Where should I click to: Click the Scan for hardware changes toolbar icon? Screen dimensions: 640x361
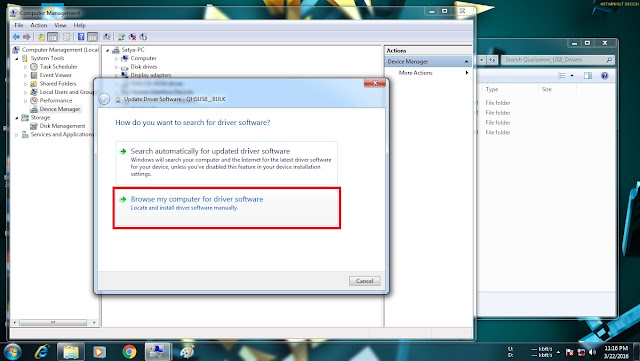107,37
